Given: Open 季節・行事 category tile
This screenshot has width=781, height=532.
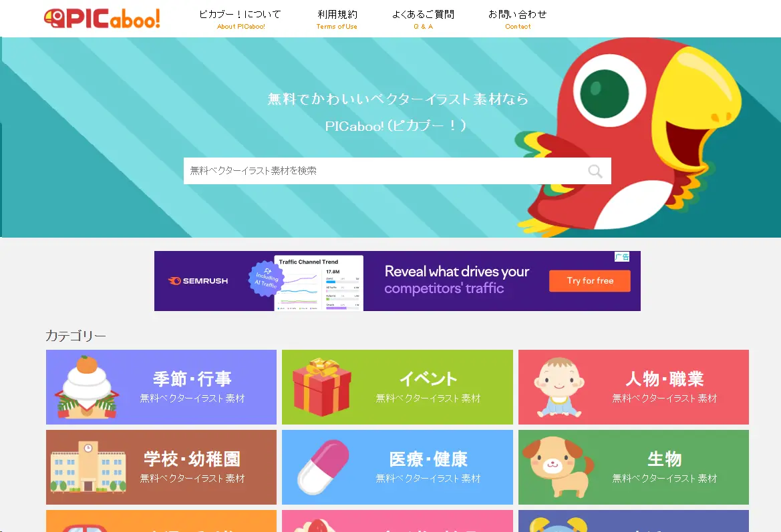Looking at the screenshot, I should tap(162, 387).
